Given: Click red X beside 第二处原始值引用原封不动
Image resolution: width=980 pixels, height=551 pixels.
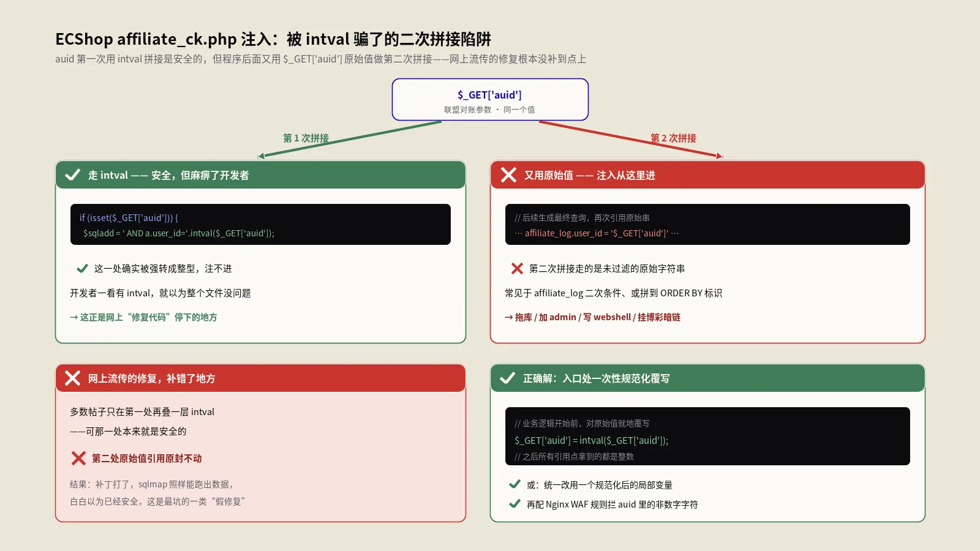Looking at the screenshot, I should click(78, 458).
